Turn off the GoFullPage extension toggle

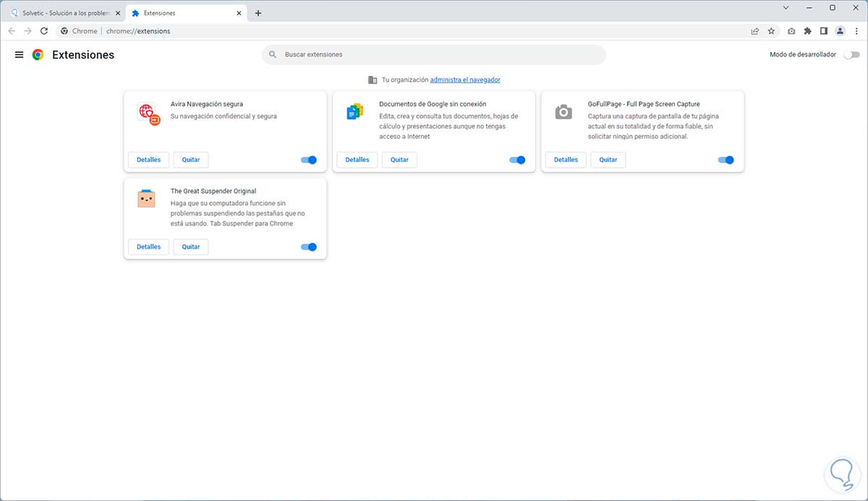(726, 160)
